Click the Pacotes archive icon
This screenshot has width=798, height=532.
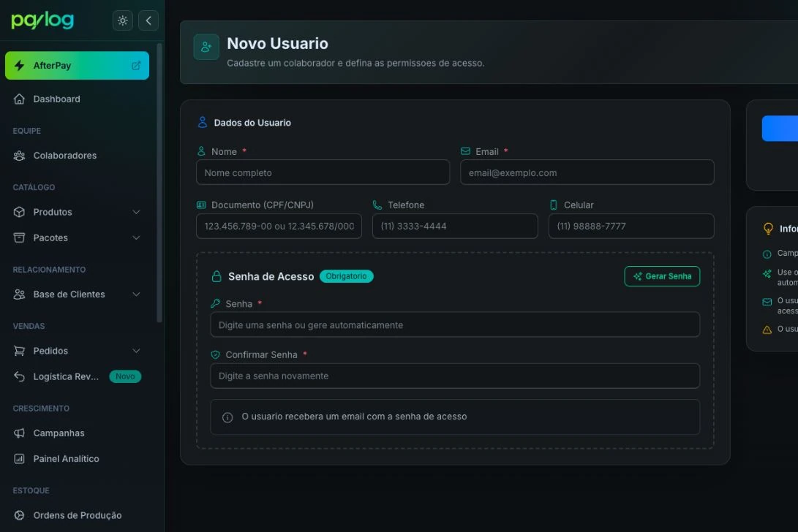click(19, 238)
